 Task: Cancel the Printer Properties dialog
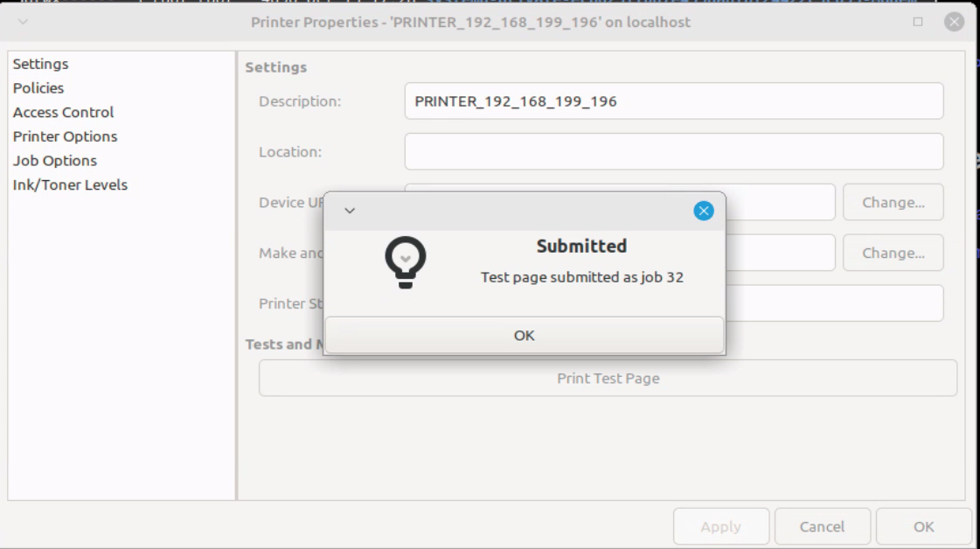822,526
